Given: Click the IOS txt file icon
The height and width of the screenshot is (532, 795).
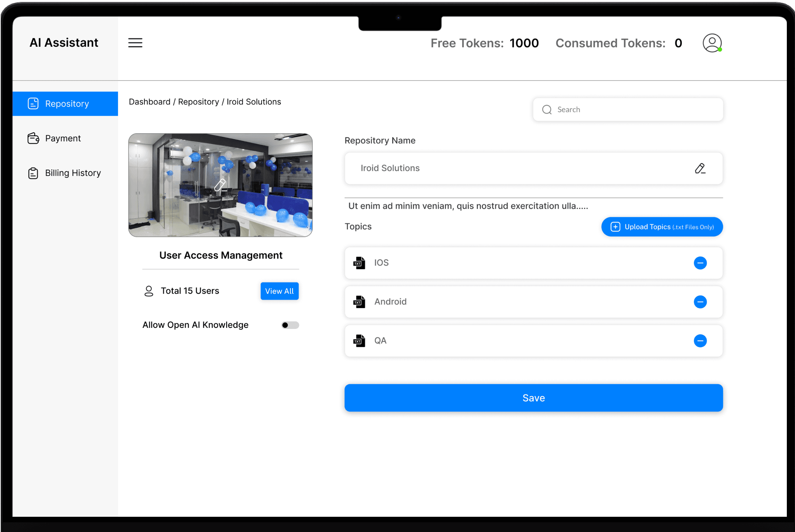Looking at the screenshot, I should point(359,263).
